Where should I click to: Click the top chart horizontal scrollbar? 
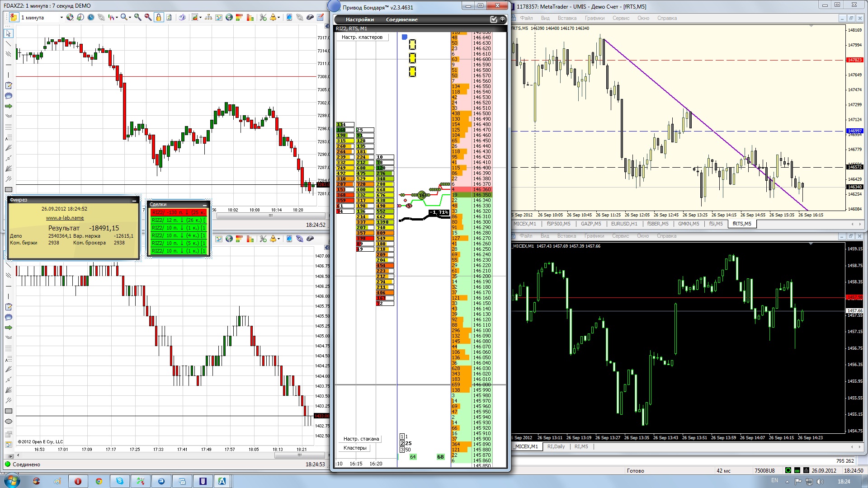pyautogui.click(x=270, y=216)
